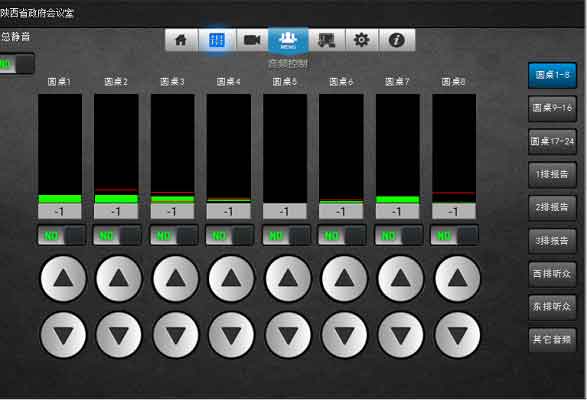Toggle the NO mute switch under 圆桌7
587x400 pixels.
pyautogui.click(x=399, y=236)
